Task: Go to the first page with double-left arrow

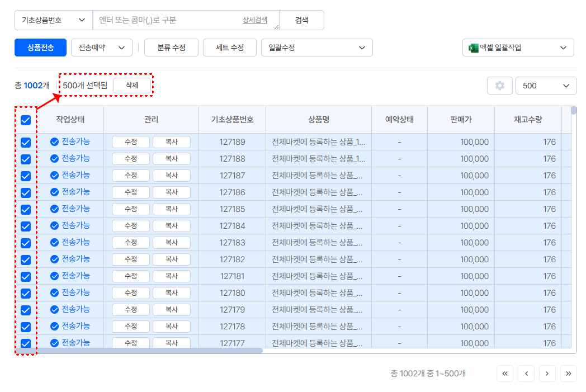Action: 504,374
